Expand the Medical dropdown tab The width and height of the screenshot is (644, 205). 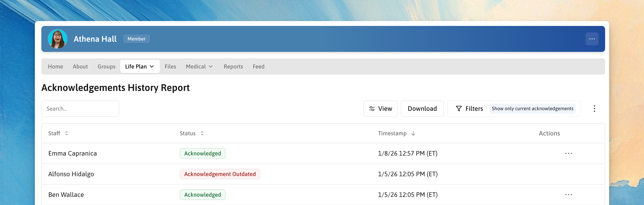click(x=200, y=66)
